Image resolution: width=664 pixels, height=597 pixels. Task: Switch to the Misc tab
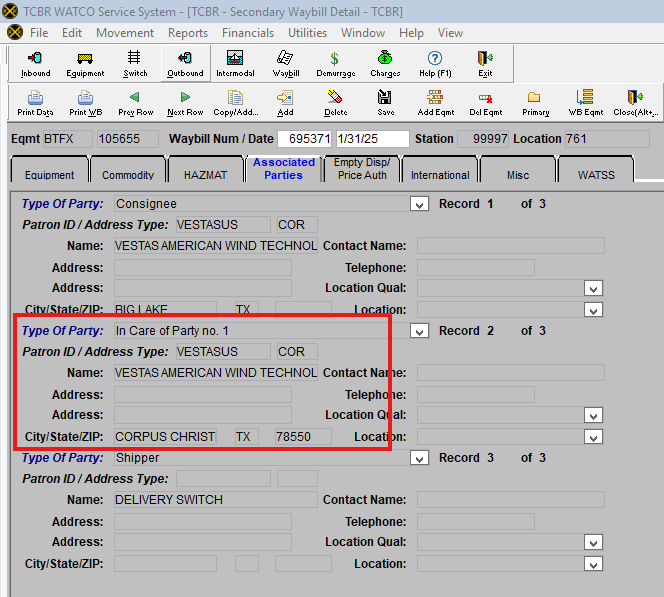tap(518, 169)
